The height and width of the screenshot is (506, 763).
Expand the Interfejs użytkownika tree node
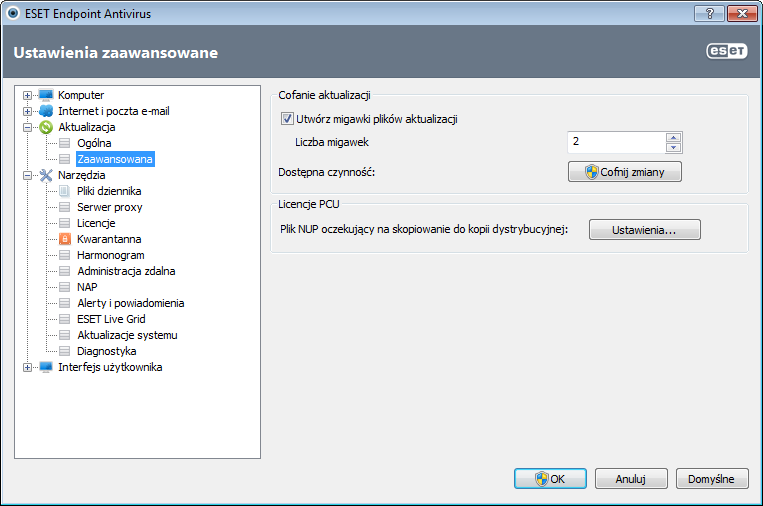point(27,368)
